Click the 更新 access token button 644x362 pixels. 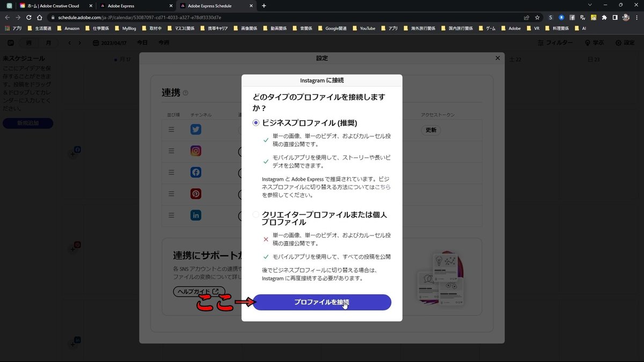pos(431,130)
